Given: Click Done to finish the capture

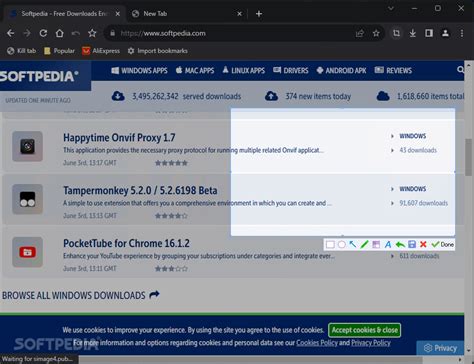Looking at the screenshot, I should (443, 244).
